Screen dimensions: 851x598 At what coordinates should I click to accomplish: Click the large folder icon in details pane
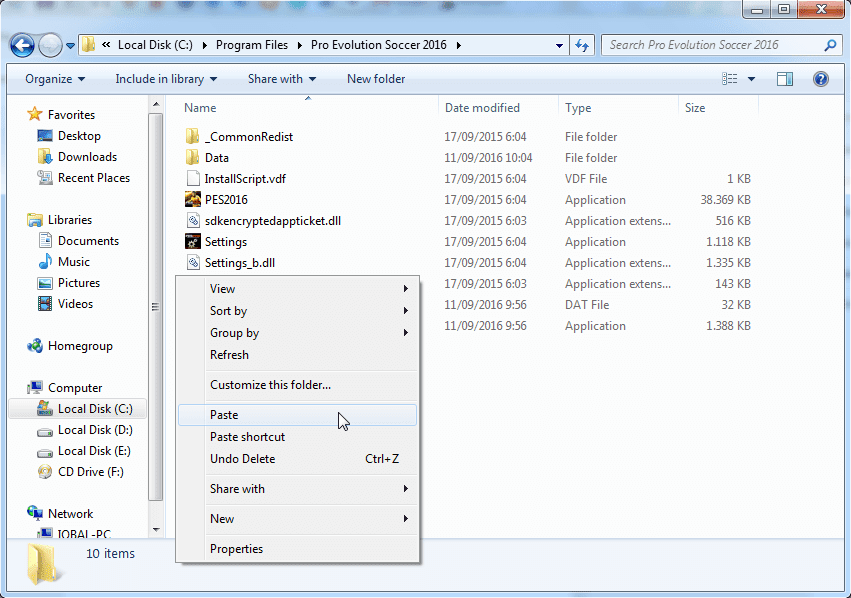(42, 564)
